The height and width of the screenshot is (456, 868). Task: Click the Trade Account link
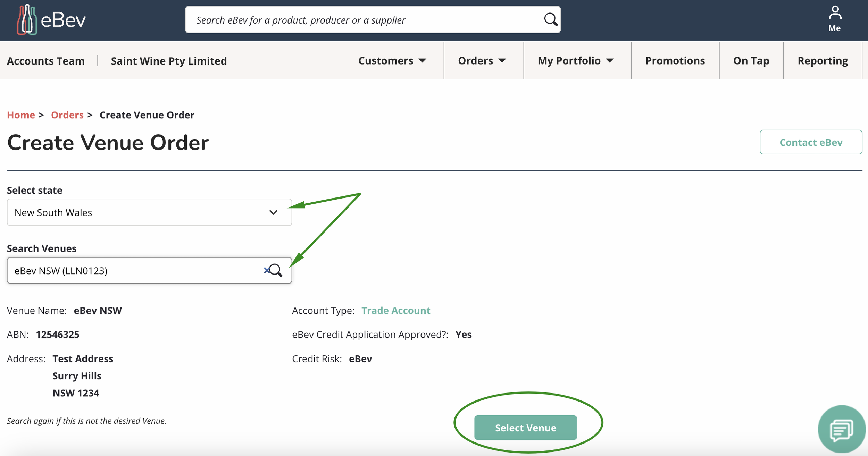396,310
